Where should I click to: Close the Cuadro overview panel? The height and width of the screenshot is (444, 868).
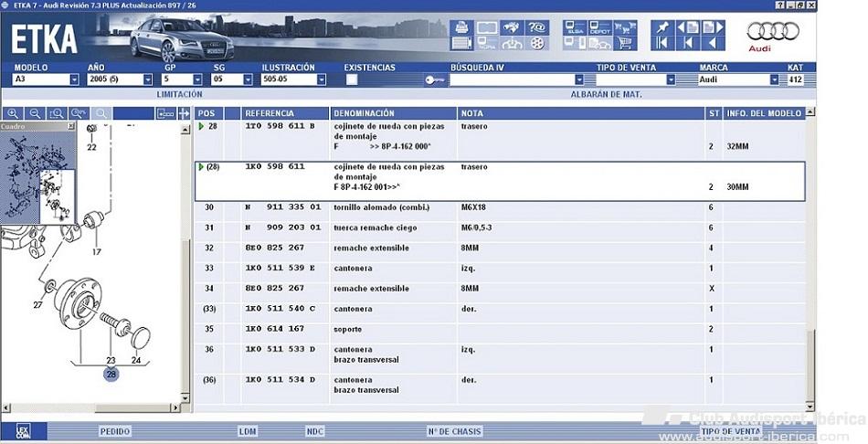click(71, 126)
